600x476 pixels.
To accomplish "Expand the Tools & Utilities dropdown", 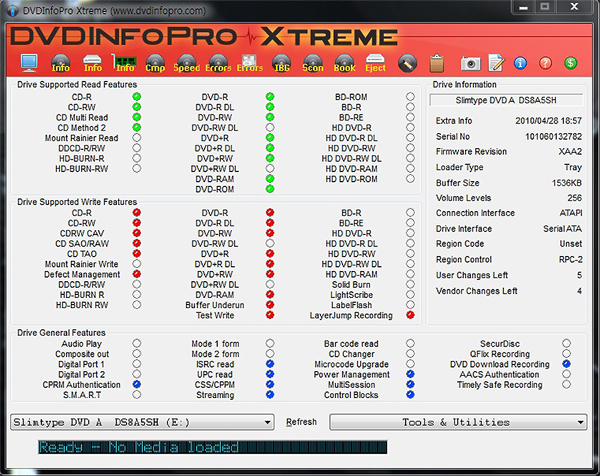I will (x=458, y=422).
